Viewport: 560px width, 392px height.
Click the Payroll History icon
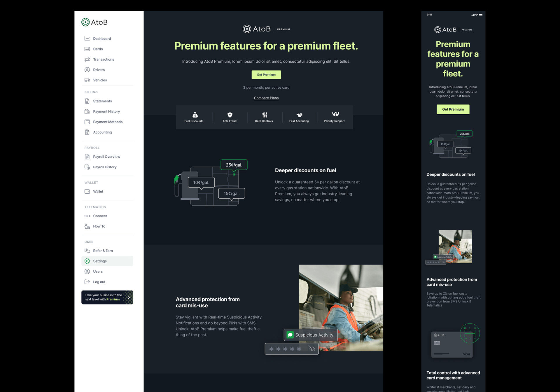tap(87, 167)
